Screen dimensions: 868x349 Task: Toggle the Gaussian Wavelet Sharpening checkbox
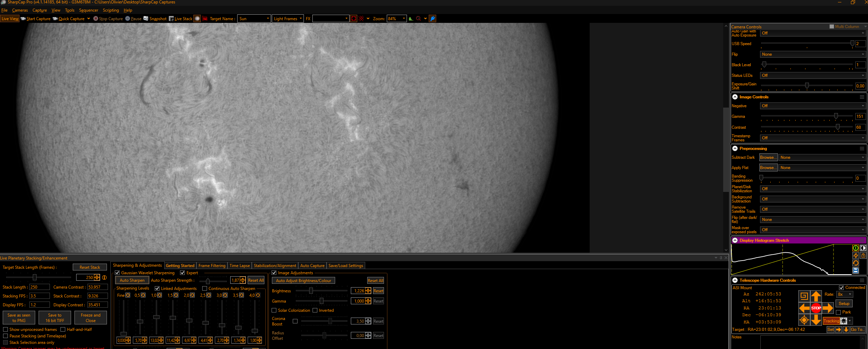(117, 273)
